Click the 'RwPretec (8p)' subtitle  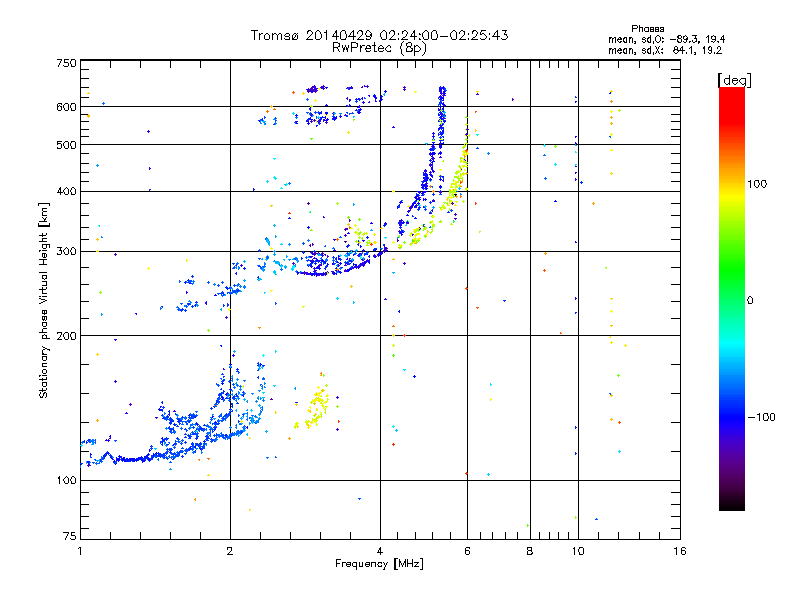379,48
